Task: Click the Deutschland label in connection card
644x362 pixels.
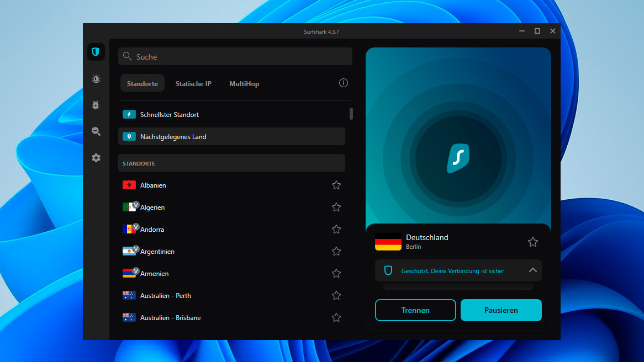Action: pos(427,237)
